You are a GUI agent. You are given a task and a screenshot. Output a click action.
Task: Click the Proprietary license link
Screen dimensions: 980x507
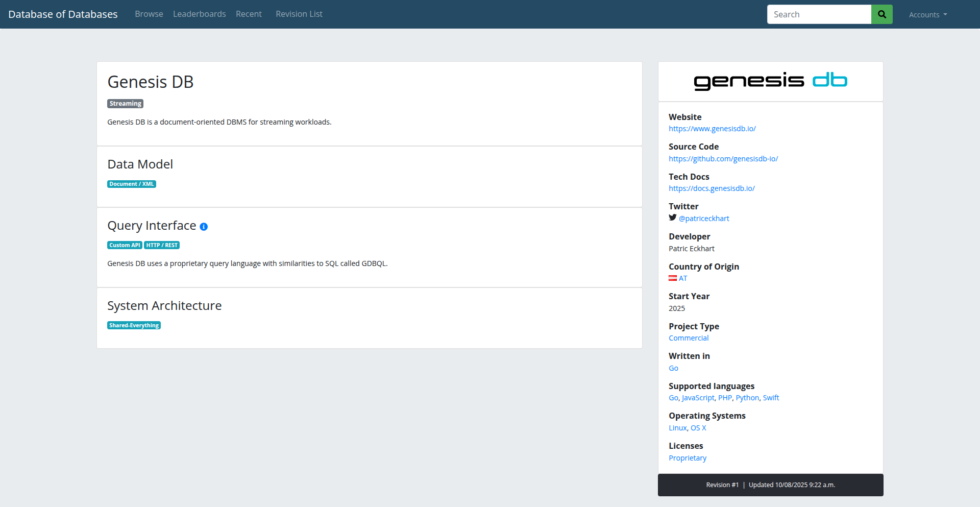coord(688,458)
